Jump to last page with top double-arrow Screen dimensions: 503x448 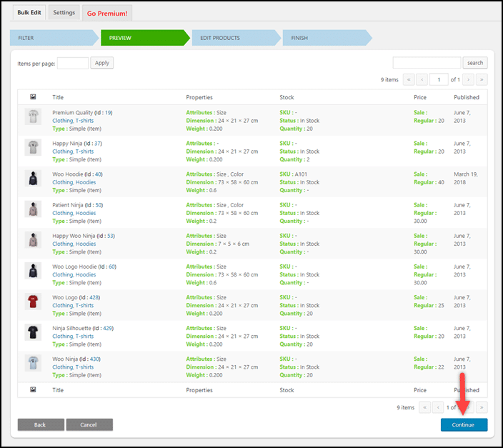(482, 79)
